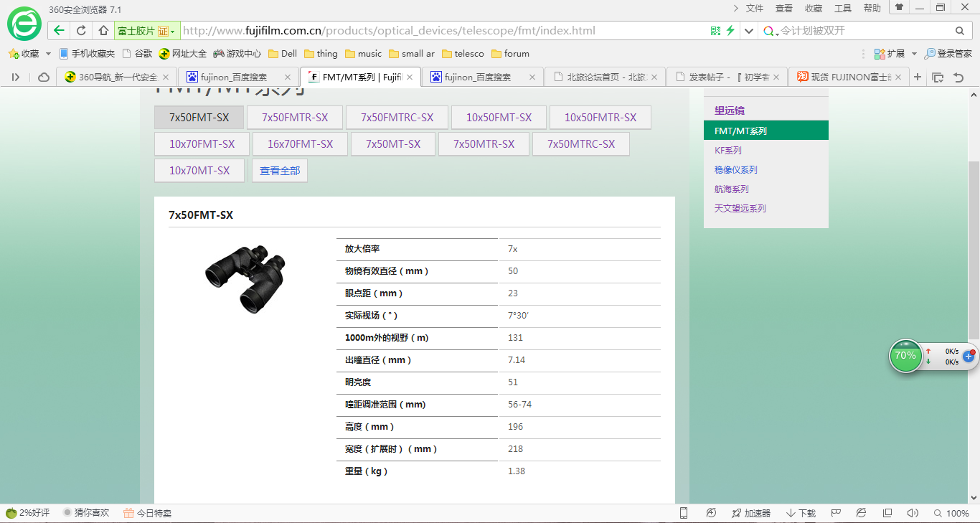Open 扩展 extensions button
Viewport: 980px width, 523px height.
(x=890, y=54)
